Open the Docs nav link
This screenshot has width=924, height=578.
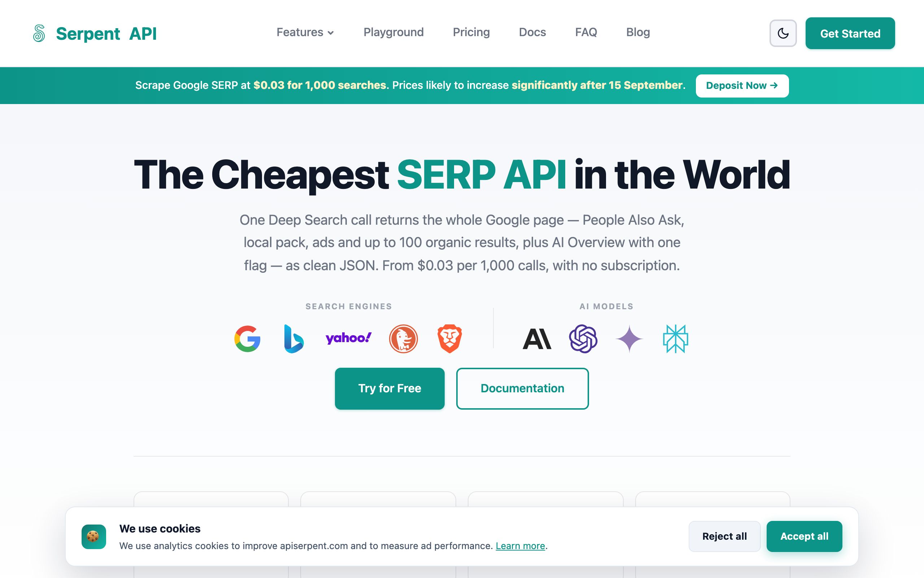click(x=532, y=33)
